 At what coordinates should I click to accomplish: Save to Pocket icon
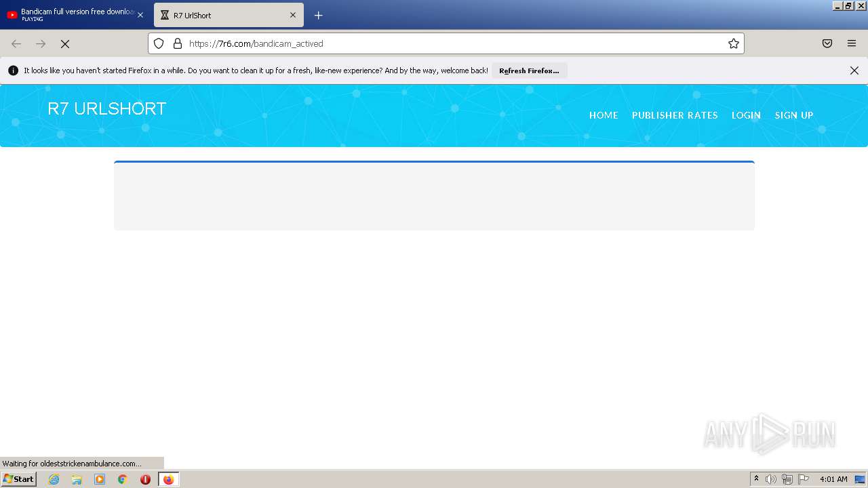[827, 43]
